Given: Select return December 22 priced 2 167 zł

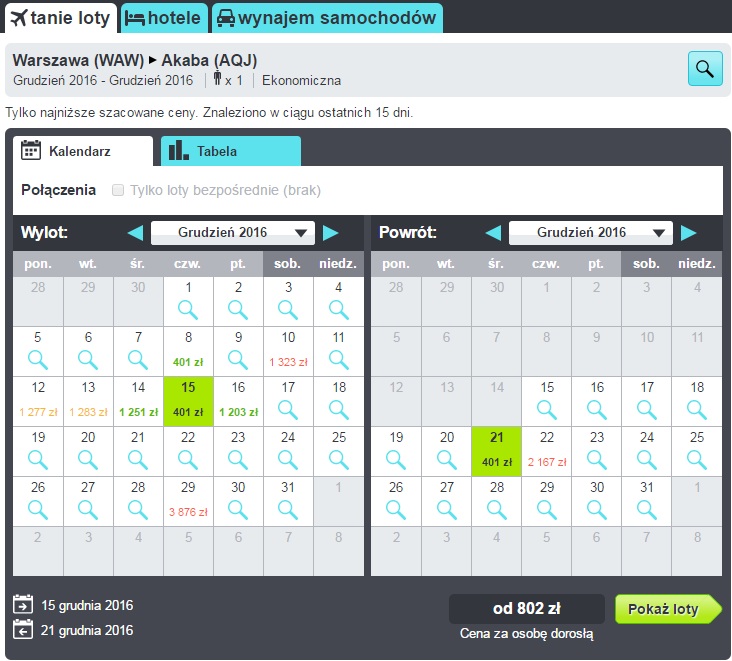Looking at the screenshot, I should pyautogui.click(x=547, y=451).
